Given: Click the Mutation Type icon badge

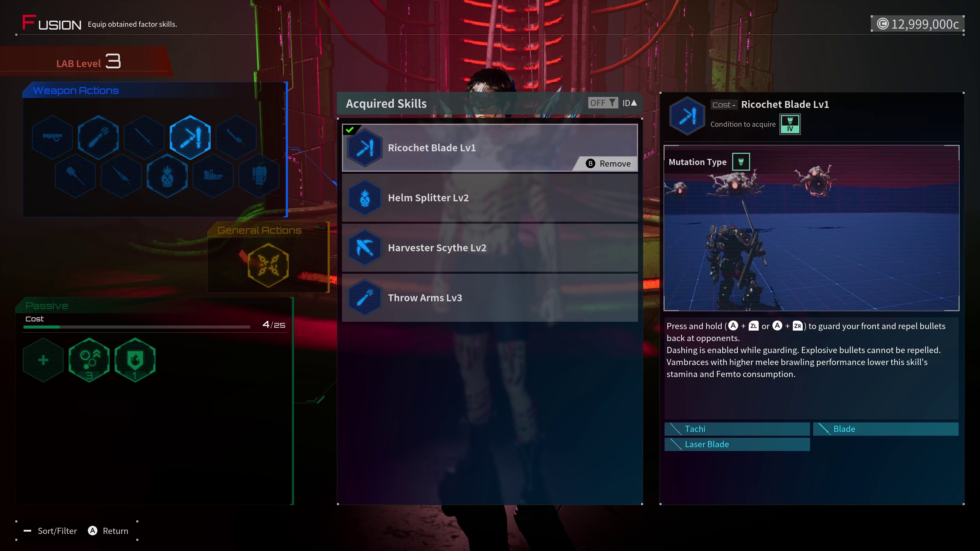Looking at the screenshot, I should (741, 162).
